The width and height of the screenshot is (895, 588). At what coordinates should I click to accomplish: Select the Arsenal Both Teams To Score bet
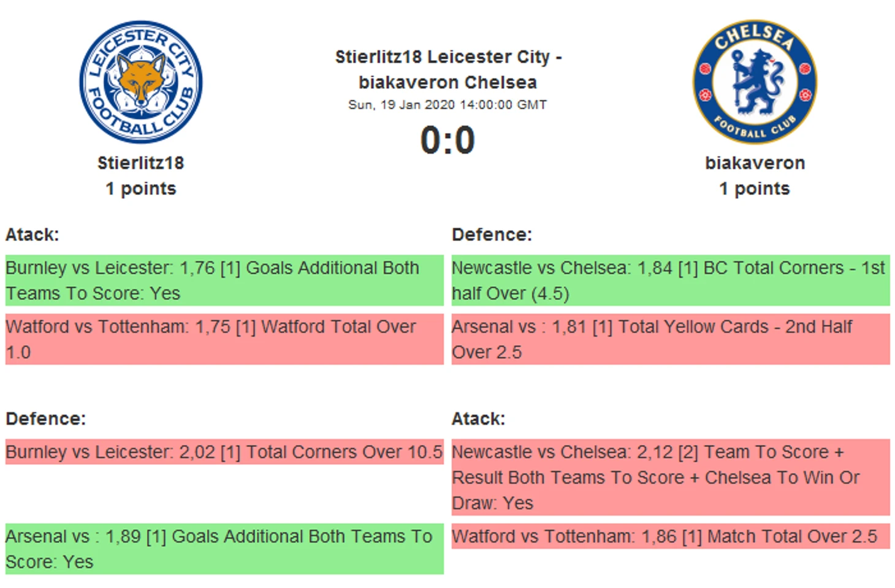click(224, 549)
